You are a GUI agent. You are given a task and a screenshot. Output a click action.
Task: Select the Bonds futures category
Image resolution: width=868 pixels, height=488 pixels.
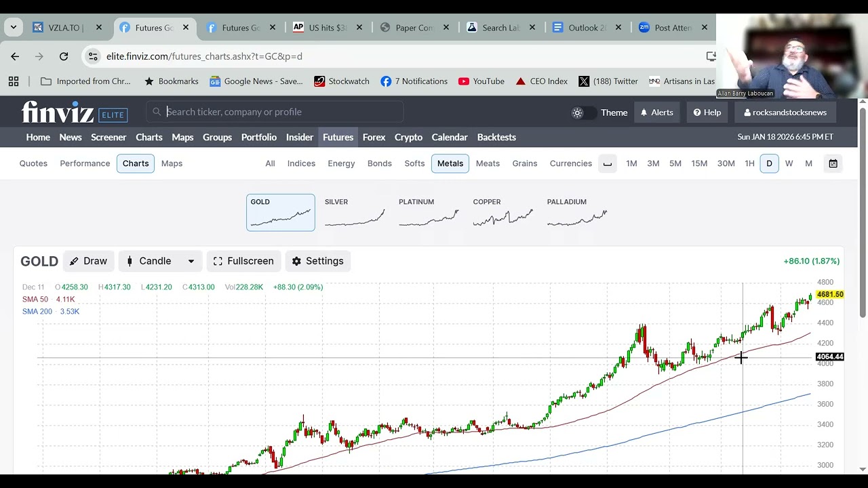click(380, 163)
